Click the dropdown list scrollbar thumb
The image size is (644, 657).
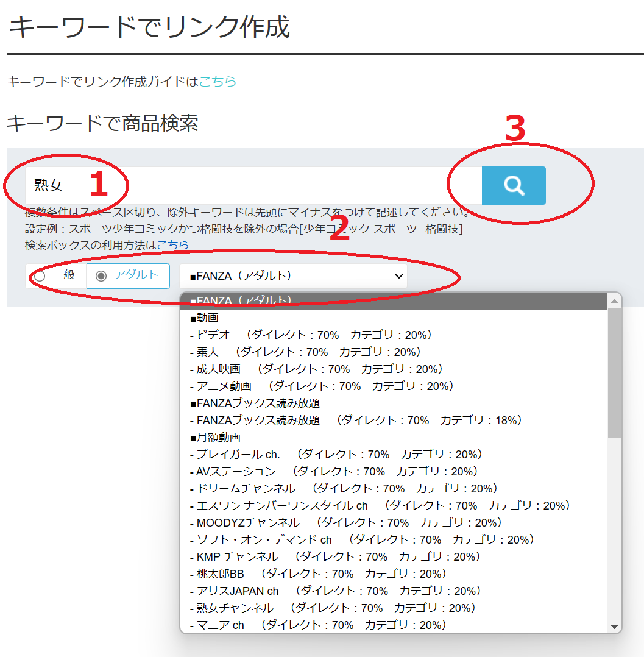[614, 372]
